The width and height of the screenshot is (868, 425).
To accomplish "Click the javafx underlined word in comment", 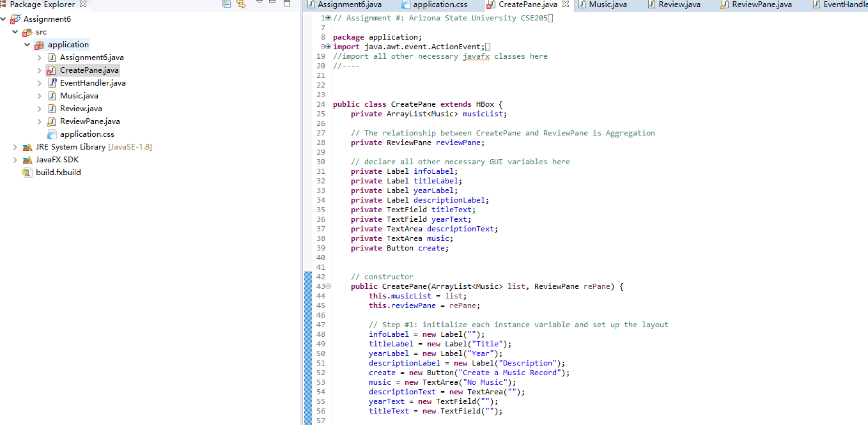I will click(x=476, y=56).
